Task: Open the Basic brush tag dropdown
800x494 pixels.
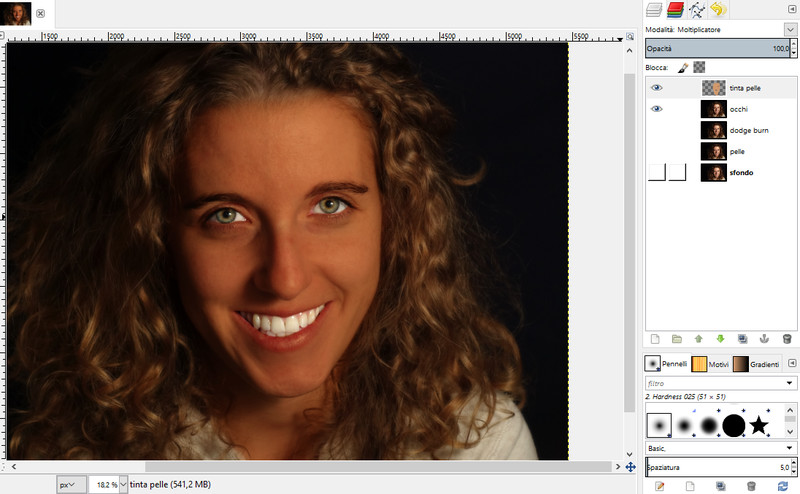Action: (790, 448)
